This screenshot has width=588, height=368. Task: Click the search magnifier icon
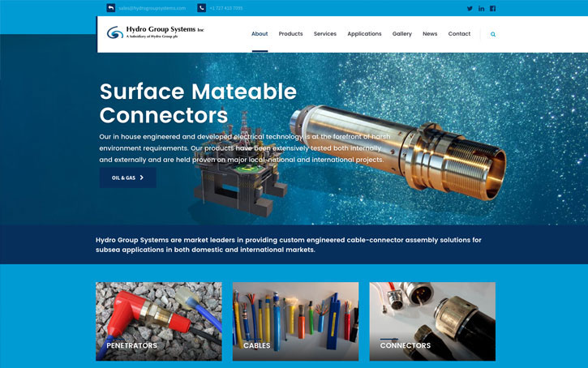[x=493, y=34]
